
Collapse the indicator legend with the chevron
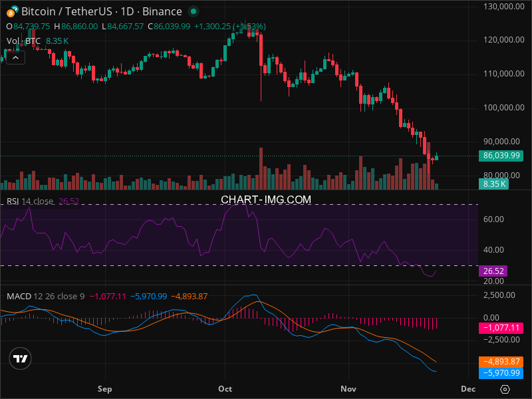16,57
